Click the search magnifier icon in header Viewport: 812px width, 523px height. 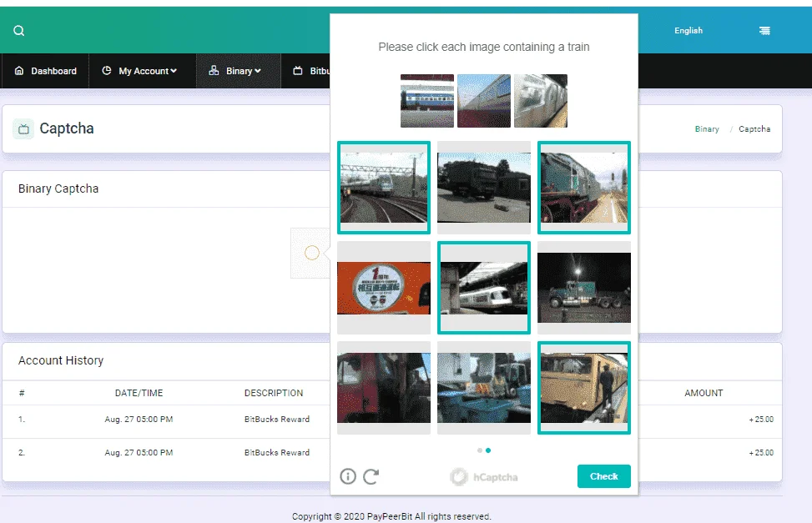[18, 31]
